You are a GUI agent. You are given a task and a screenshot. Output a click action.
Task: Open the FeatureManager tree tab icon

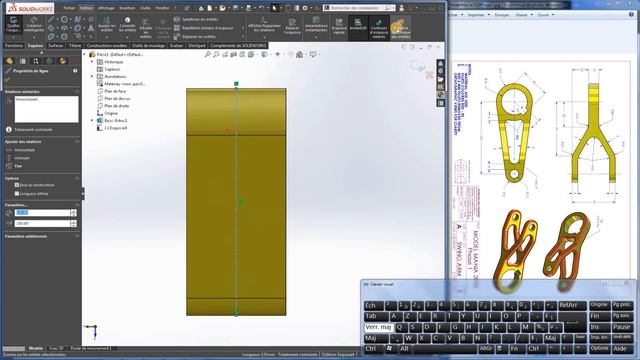click(x=9, y=61)
